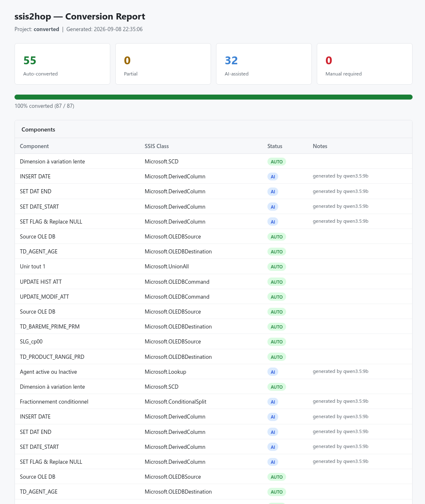This screenshot has height=504, width=425.
Task: Click OLEDBDestination class in 'TD_BAREME_PRIME_PRM' row
Action: [x=178, y=326]
